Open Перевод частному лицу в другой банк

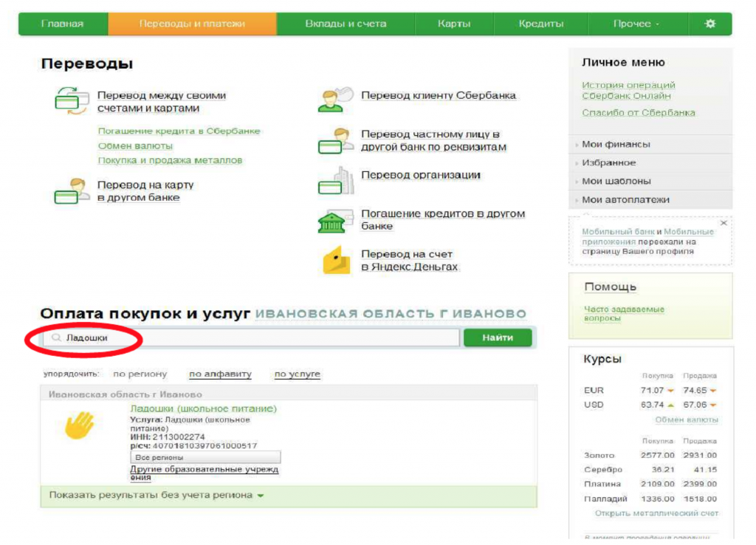(433, 140)
